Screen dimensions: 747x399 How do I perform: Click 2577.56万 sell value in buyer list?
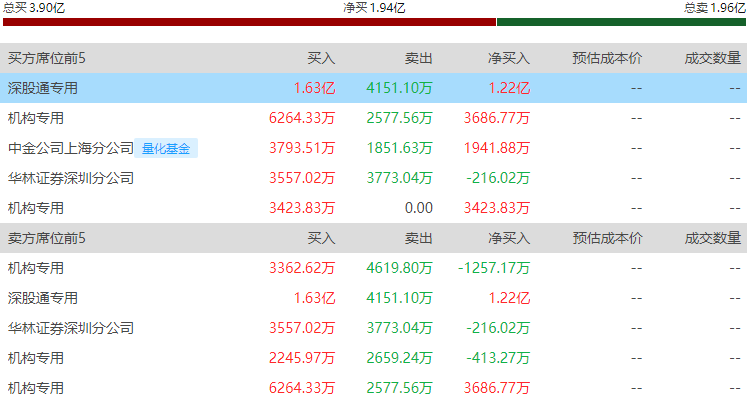pos(399,118)
